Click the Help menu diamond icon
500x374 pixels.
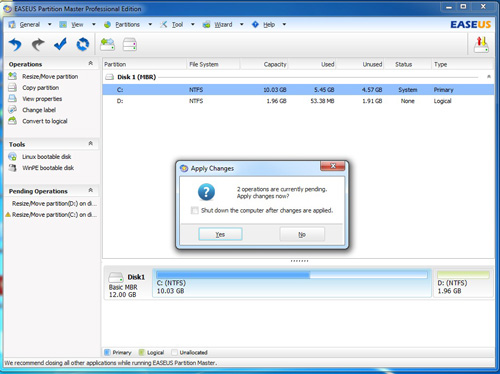pos(255,24)
